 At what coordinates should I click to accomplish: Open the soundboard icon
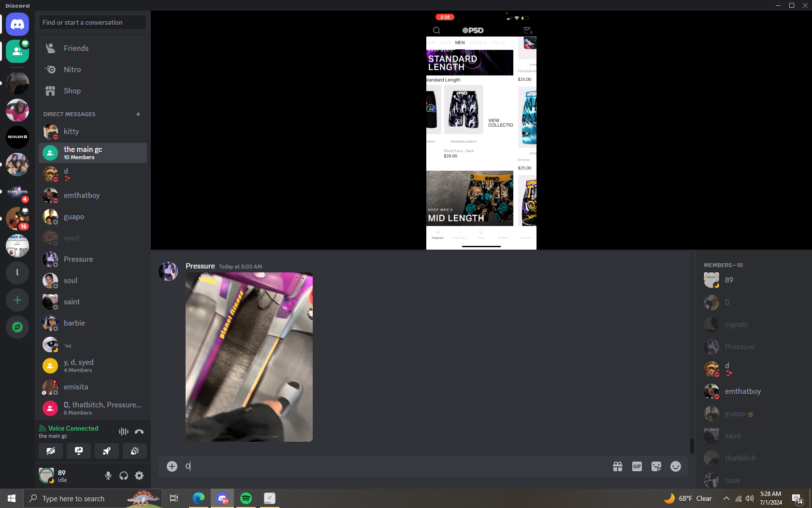(135, 451)
